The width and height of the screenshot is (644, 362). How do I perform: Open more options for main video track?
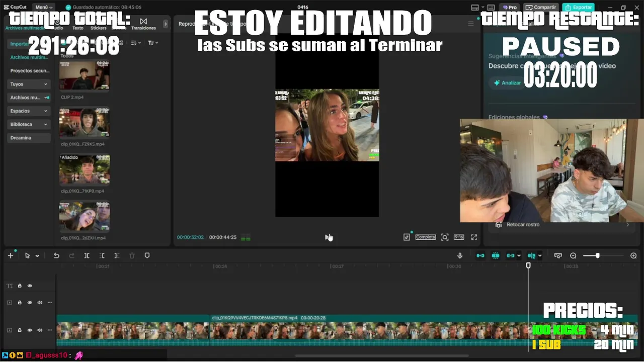pos(50,330)
